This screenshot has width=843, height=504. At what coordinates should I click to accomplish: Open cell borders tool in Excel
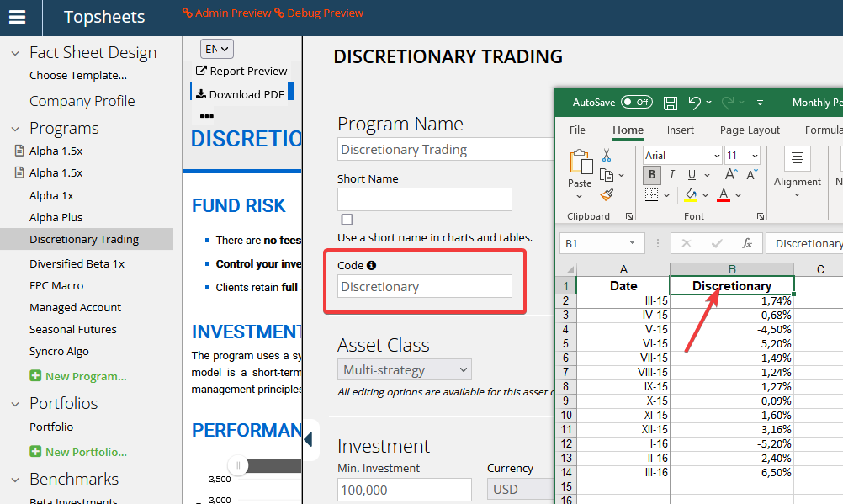coord(652,194)
